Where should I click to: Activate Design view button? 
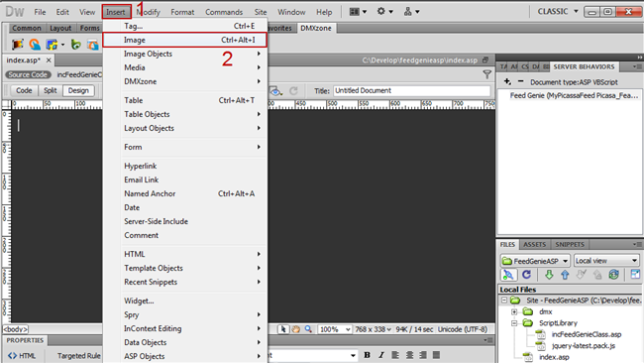(78, 90)
